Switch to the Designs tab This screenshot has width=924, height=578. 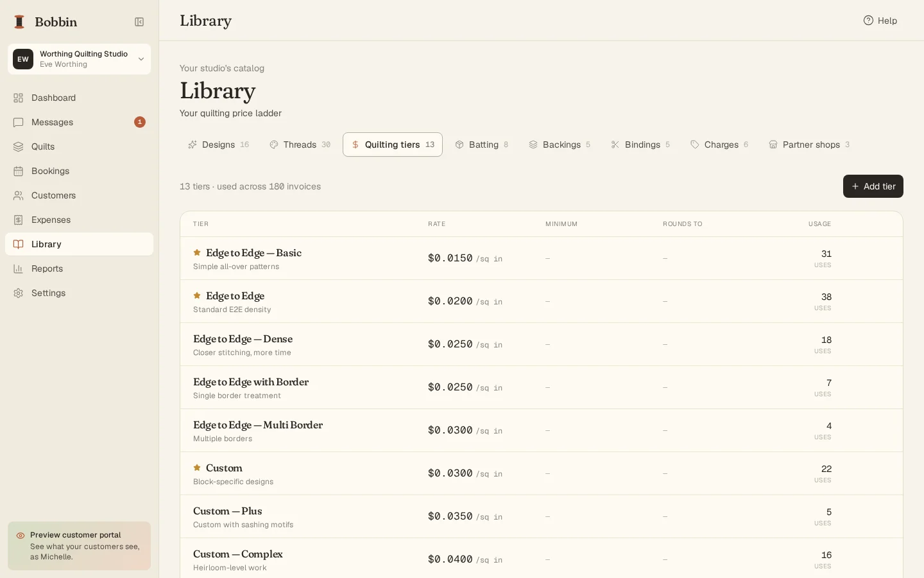[218, 144]
